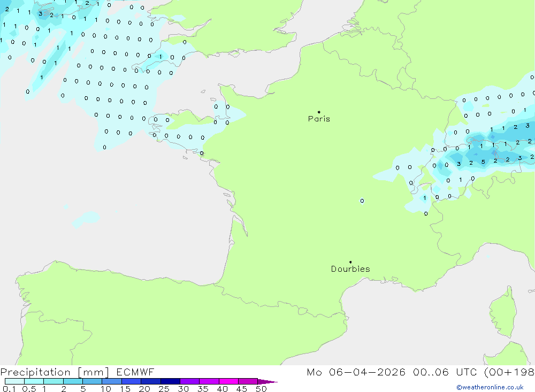Click the Paris city label
Viewport: 535px width, 392px height.
coord(319,119)
